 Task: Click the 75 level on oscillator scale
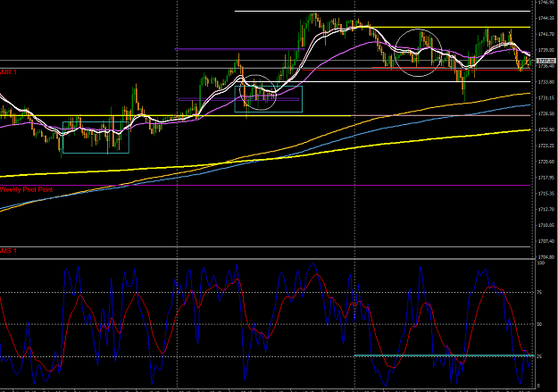[539, 293]
